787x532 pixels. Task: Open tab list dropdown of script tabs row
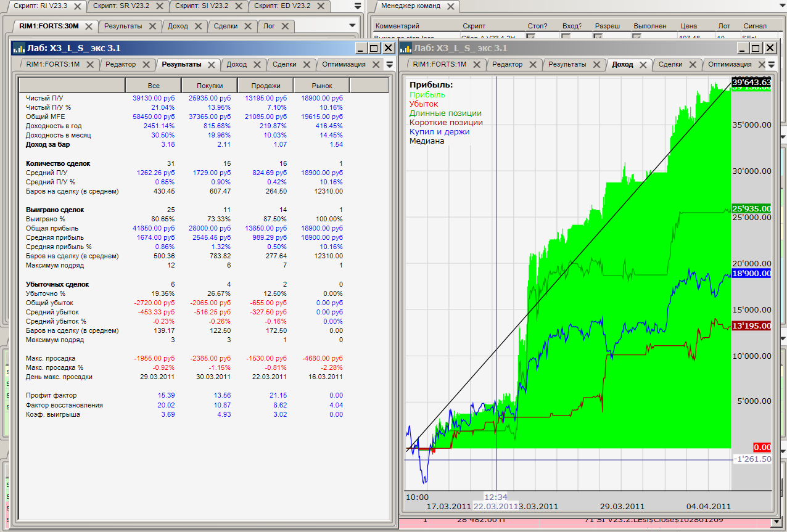click(358, 6)
